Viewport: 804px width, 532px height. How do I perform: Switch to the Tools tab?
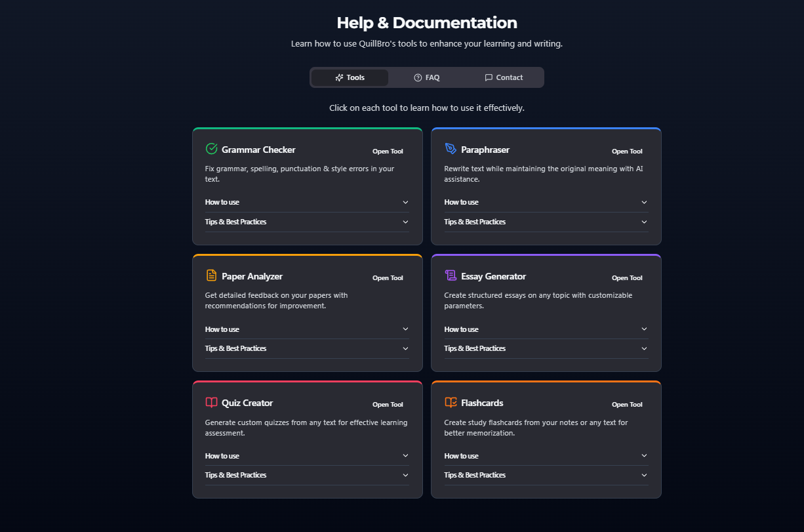350,77
